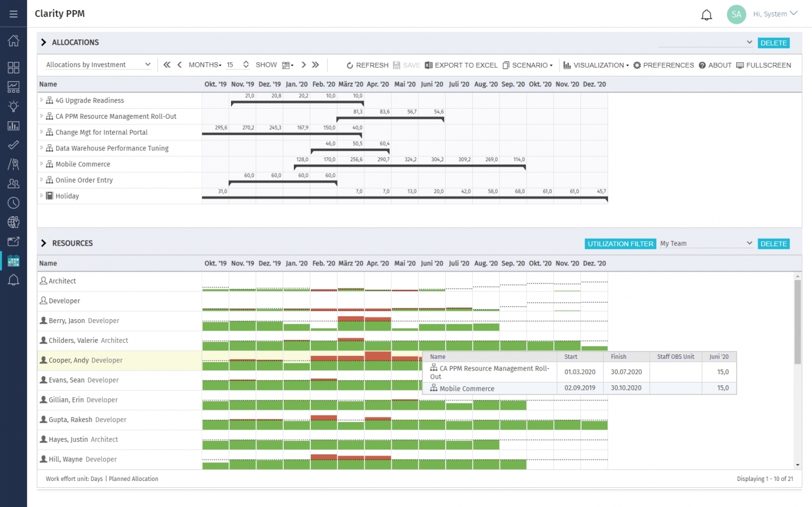Open the My Team utilization dropdown
Viewport: 812px width, 507px height.
(706, 243)
